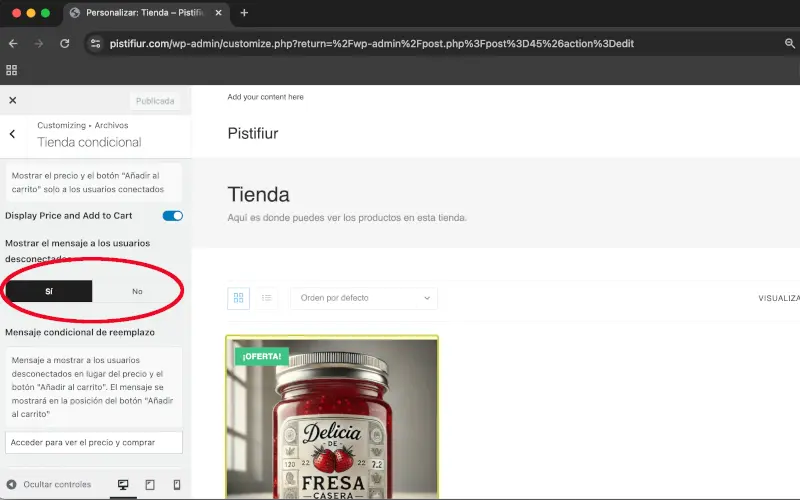Screen dimensions: 800x500
Task: Open the Pistifiur site title link
Action: pos(253,134)
